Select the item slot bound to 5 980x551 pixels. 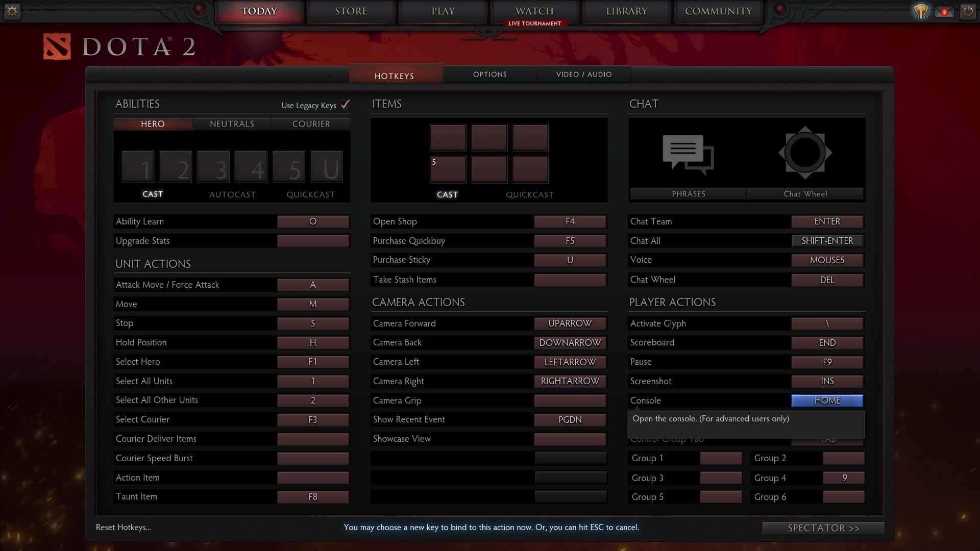click(x=448, y=169)
